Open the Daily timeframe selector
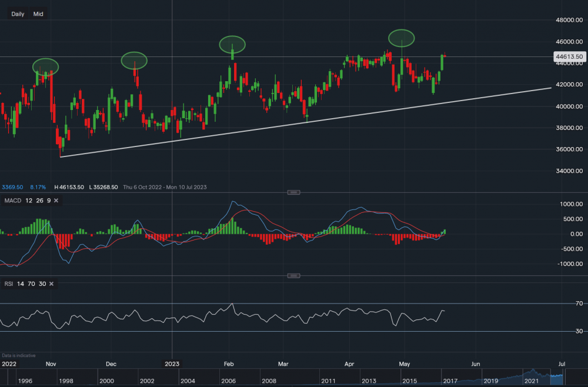588x387 pixels. click(x=18, y=14)
